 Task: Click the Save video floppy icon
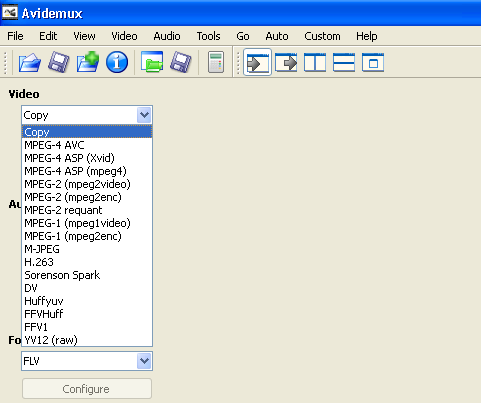pyautogui.click(x=58, y=62)
